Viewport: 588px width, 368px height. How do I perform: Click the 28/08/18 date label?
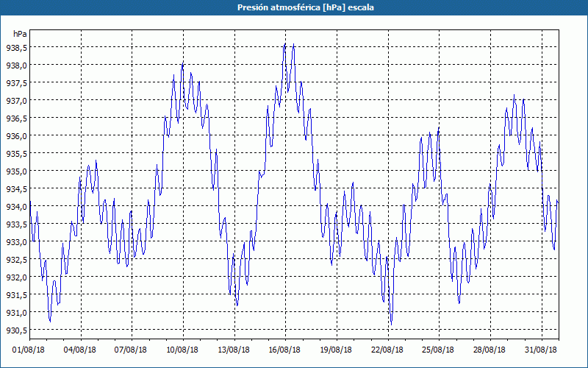[490, 350]
